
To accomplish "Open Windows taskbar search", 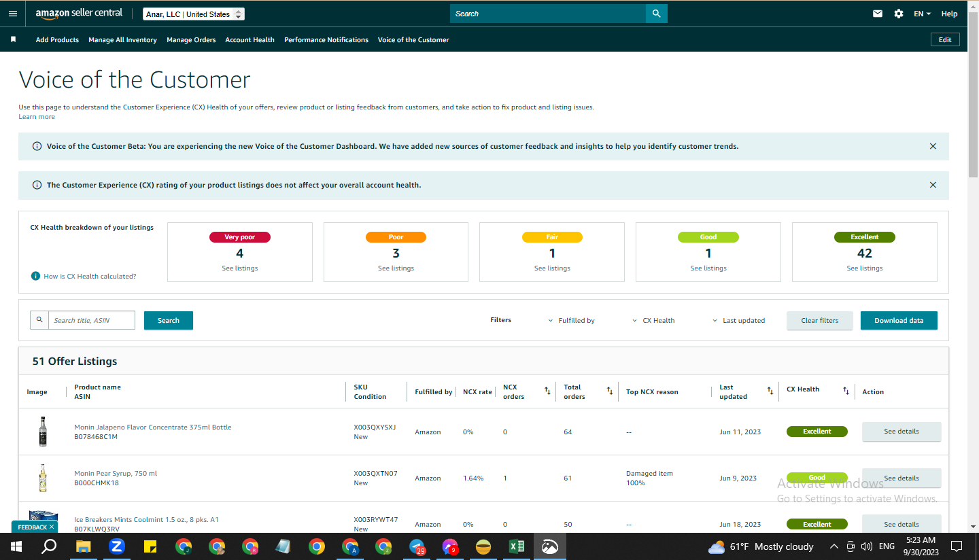I will coord(49,546).
